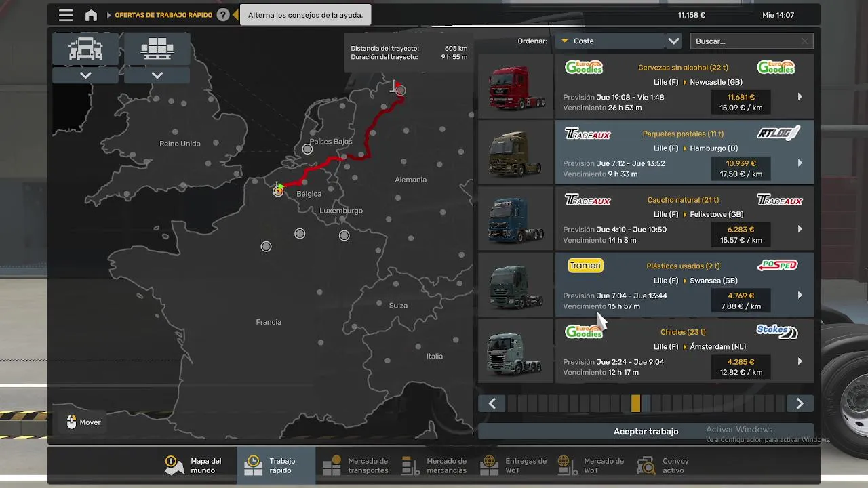Viewport: 868px width, 488px height.
Task: Open the Coste sort dropdown
Action: 609,41
